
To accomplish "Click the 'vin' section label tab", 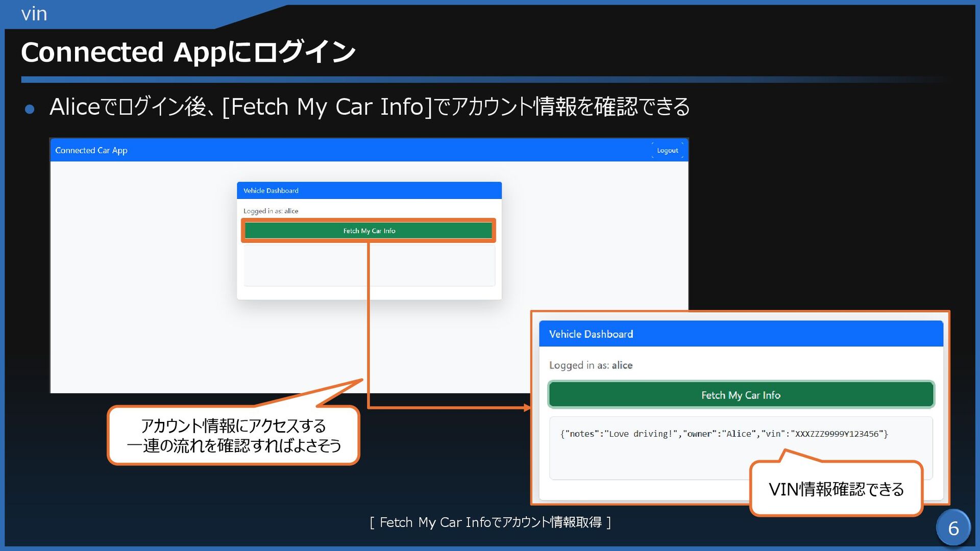I will [x=34, y=14].
